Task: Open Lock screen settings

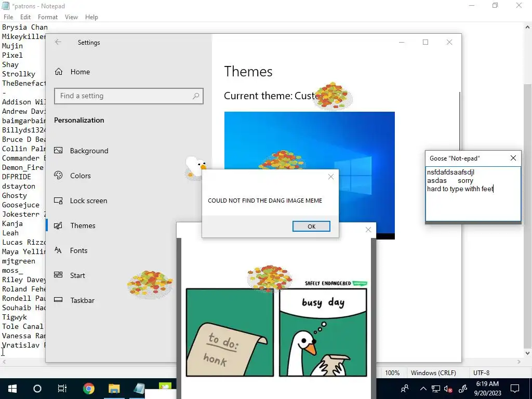Action: pyautogui.click(x=88, y=201)
